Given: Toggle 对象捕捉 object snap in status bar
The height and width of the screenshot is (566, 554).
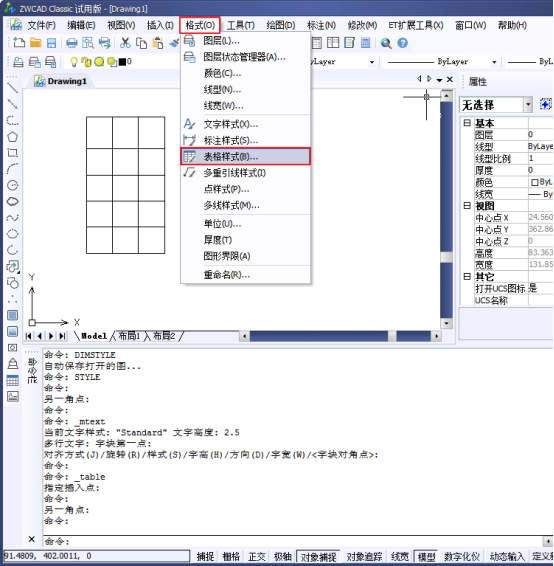Looking at the screenshot, I should 318,556.
